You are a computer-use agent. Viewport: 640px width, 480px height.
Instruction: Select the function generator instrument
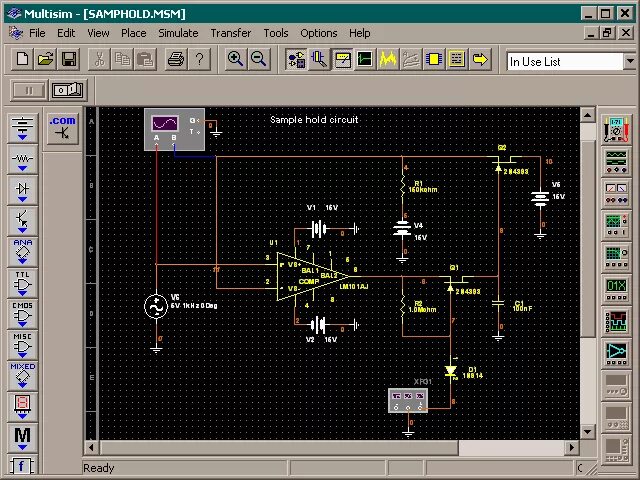(616, 162)
